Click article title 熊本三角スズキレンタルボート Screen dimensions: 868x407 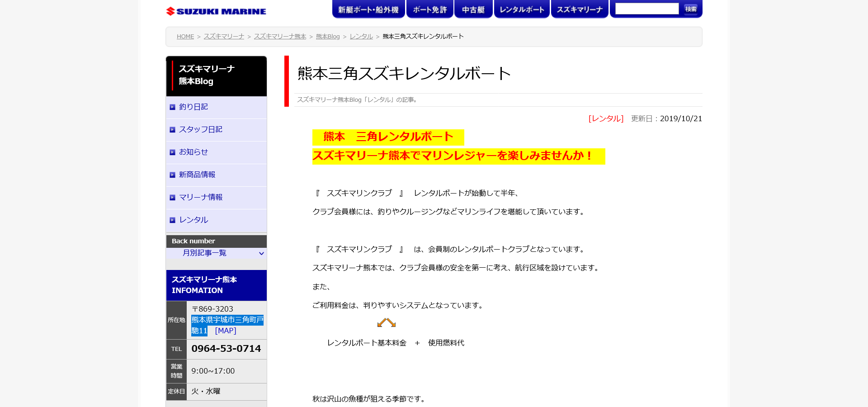click(404, 74)
